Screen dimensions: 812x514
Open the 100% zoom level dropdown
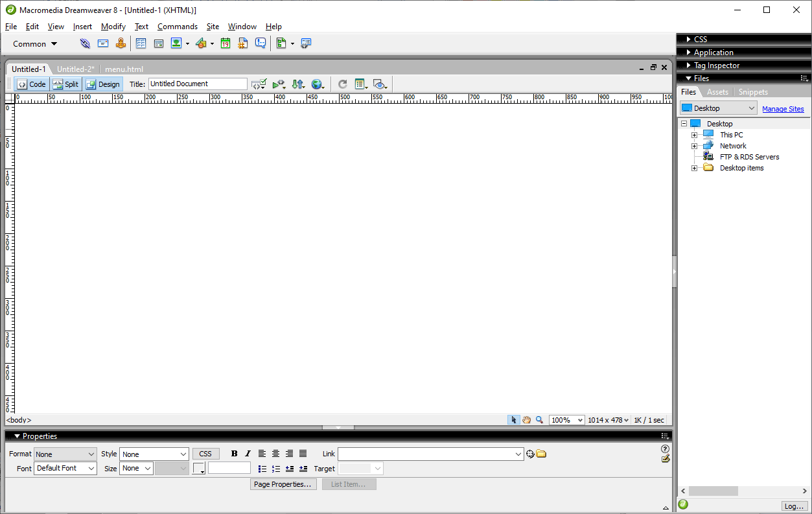567,420
